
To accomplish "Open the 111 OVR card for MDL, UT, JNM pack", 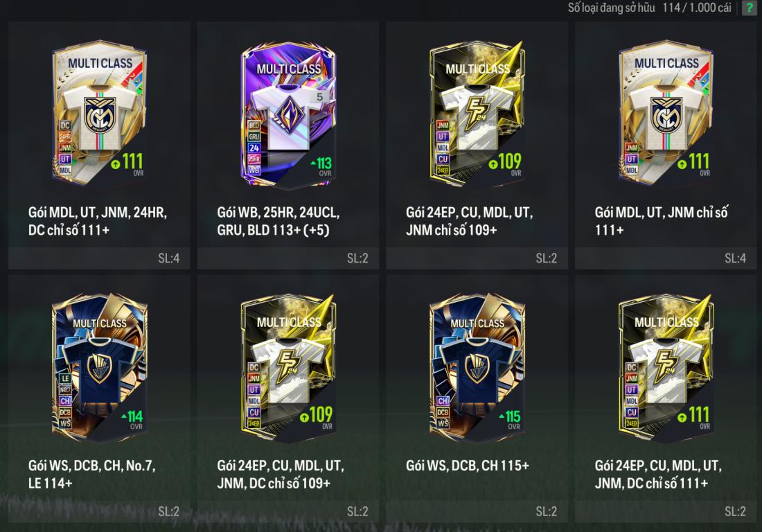I will click(666, 112).
